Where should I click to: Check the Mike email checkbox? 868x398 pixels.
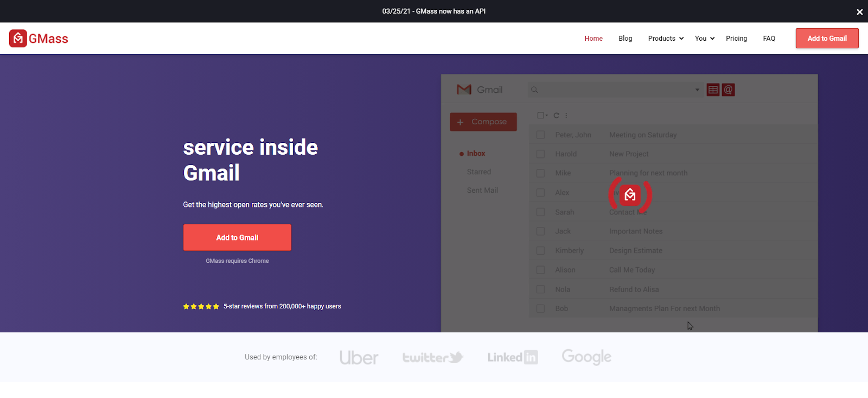[x=540, y=173]
